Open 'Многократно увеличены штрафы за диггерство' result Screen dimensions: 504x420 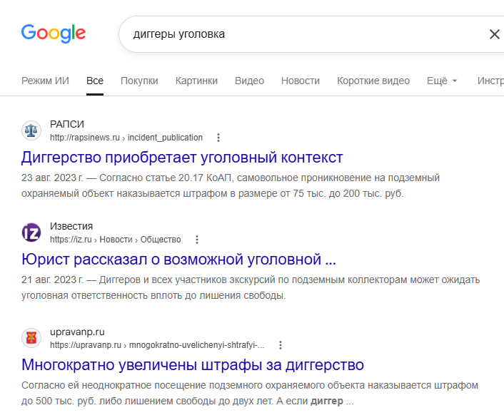[193, 365]
